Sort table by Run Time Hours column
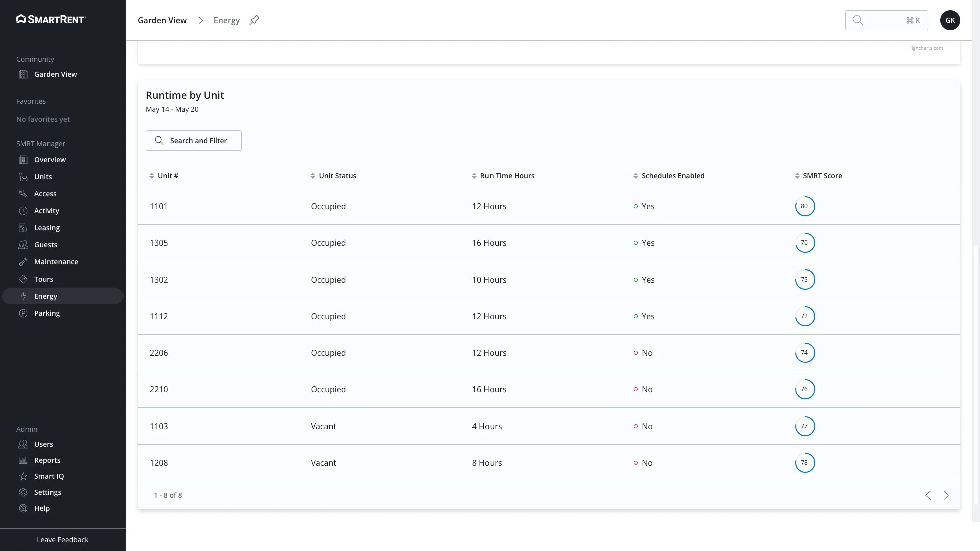The width and height of the screenshot is (980, 551). 503,176
